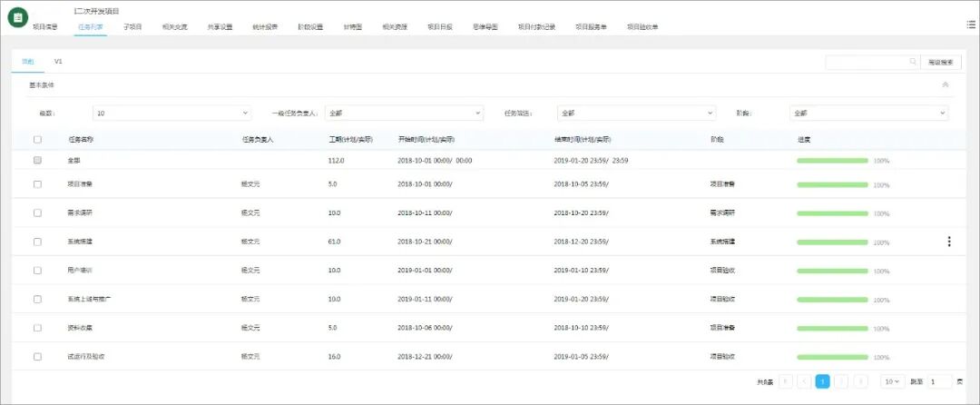Viewport: 980px width, 405px height.
Task: Select the checkbox of the 2019-01-11 task row
Action: 37,299
